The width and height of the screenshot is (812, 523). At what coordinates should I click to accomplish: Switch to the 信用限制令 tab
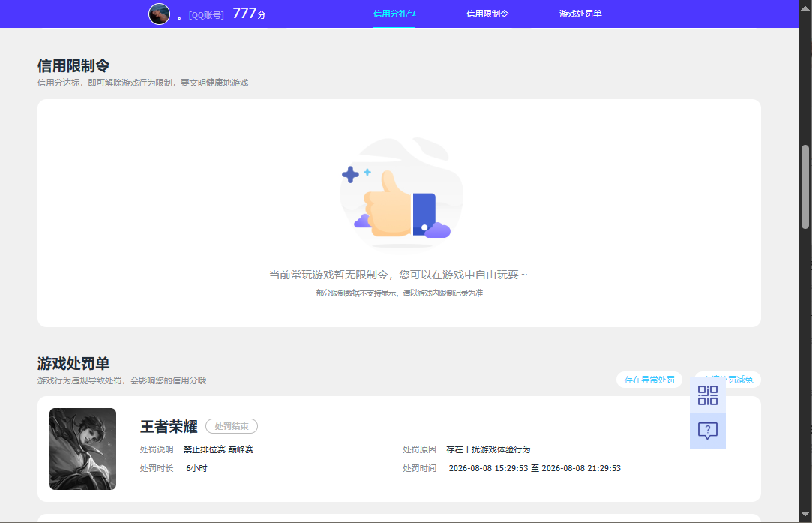pos(487,14)
